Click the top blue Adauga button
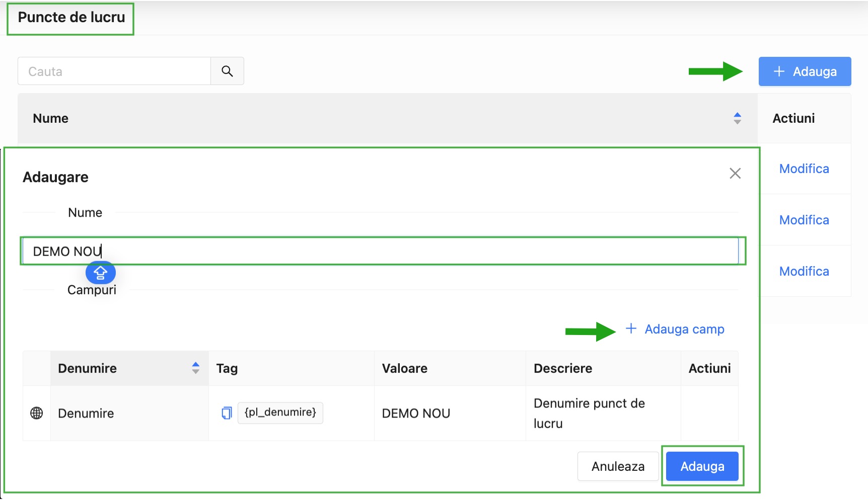Screen dimensions: 868x500 click(805, 71)
